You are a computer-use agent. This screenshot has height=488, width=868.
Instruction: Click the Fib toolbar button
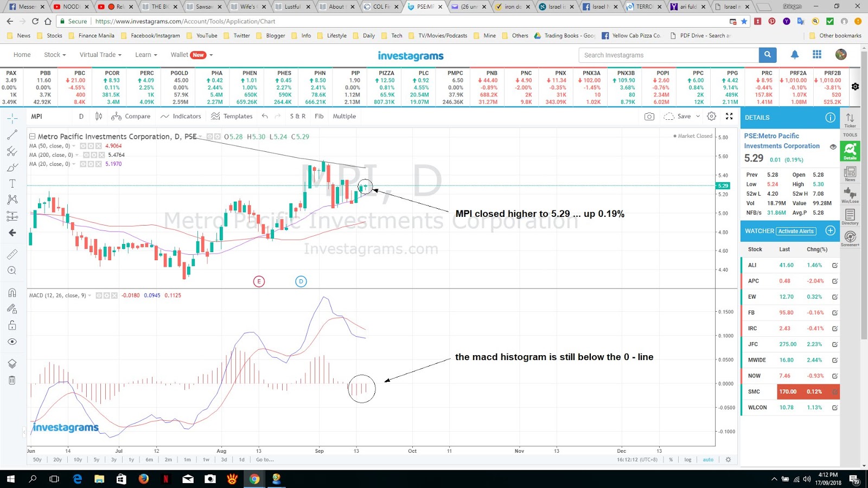[319, 116]
